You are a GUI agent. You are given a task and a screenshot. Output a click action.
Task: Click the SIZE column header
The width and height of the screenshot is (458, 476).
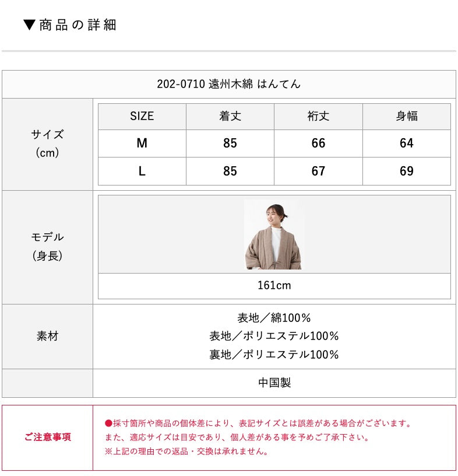(x=142, y=116)
